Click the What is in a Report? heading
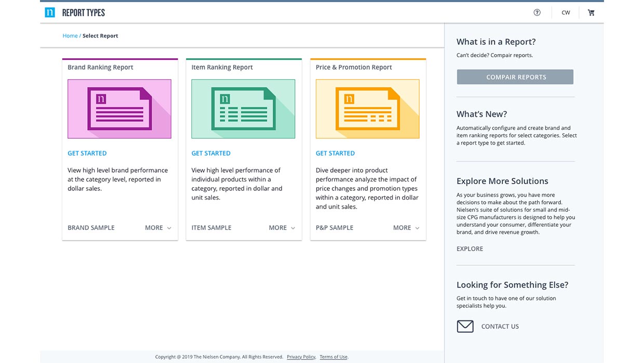Viewport: 644px width, 363px height. 496,42
